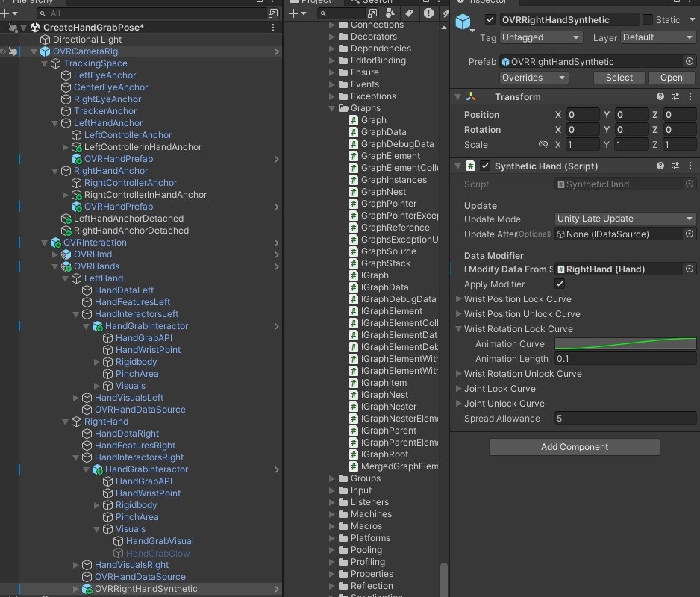Viewport: 700px width, 597px height.
Task: Open the Events folder
Action: 365,84
